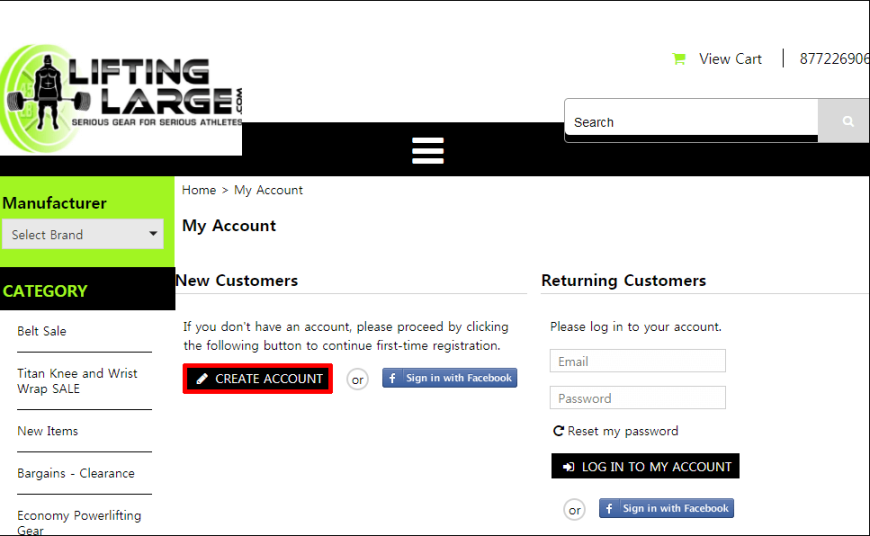
Task: Expand the Select Brand dropdown
Action: click(x=83, y=234)
